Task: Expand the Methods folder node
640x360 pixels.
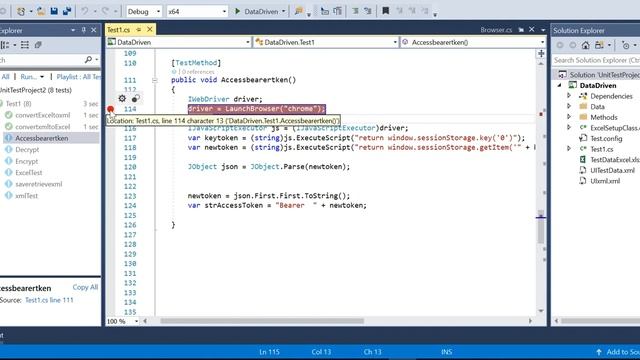Action: tap(569, 117)
